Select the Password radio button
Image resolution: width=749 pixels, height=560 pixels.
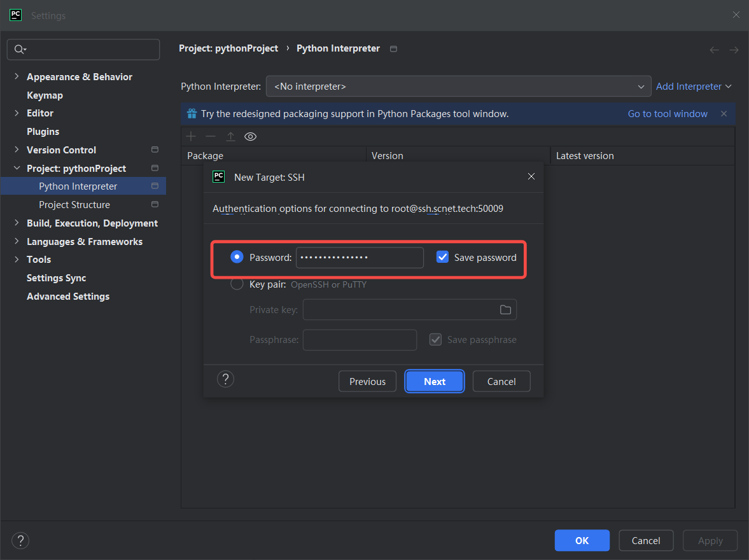click(237, 257)
